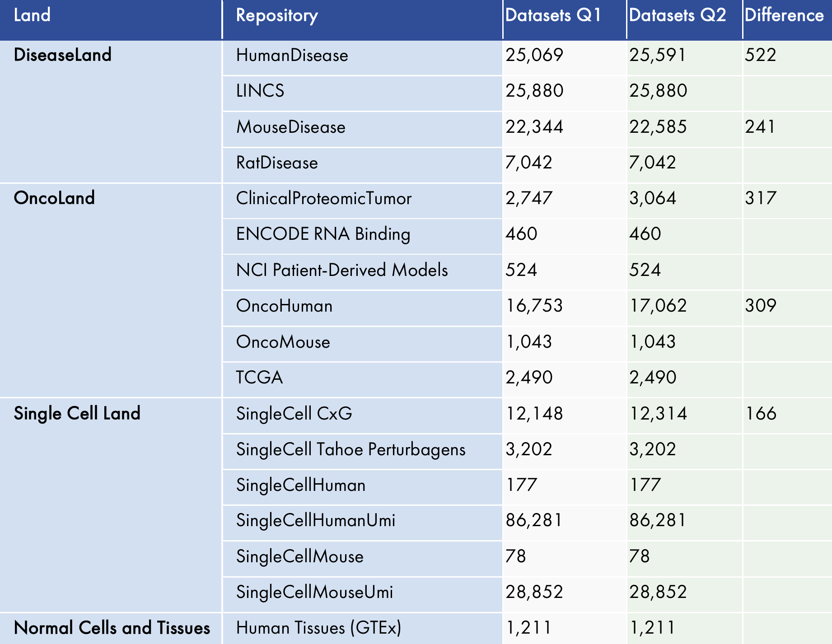Click the "SingleCellMouse" repository name
Screen dimensions: 832x644
pos(300,557)
